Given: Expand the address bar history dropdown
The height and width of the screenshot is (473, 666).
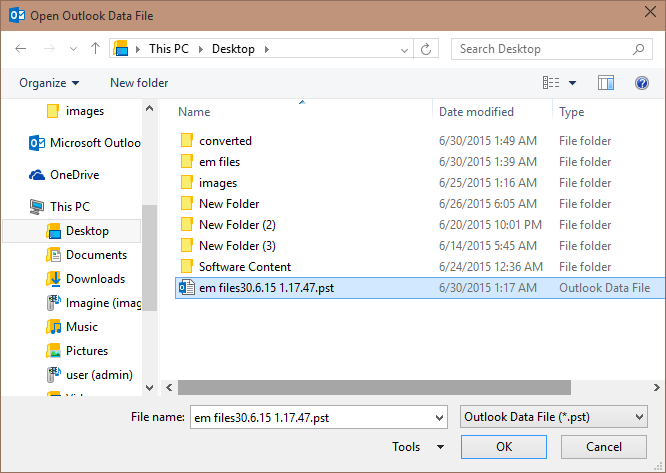Looking at the screenshot, I should click(x=404, y=50).
